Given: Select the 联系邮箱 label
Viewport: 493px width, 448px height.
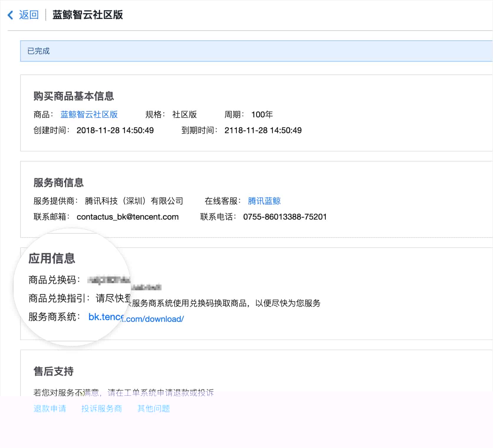Looking at the screenshot, I should (52, 217).
